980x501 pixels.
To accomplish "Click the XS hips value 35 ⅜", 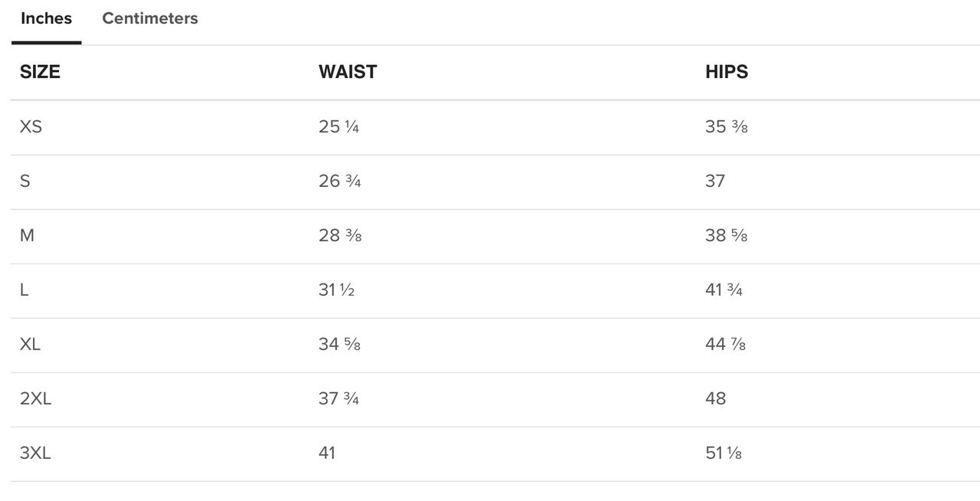I will pos(727,127).
